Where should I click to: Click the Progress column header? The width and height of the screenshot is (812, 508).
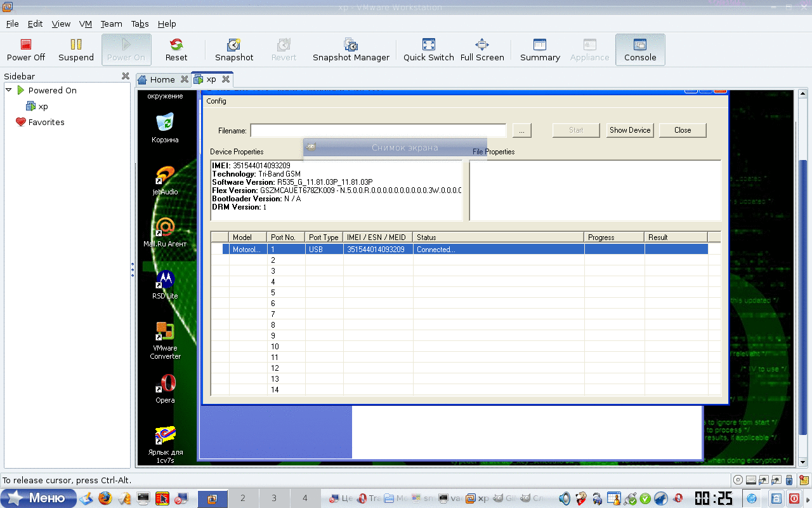click(615, 237)
